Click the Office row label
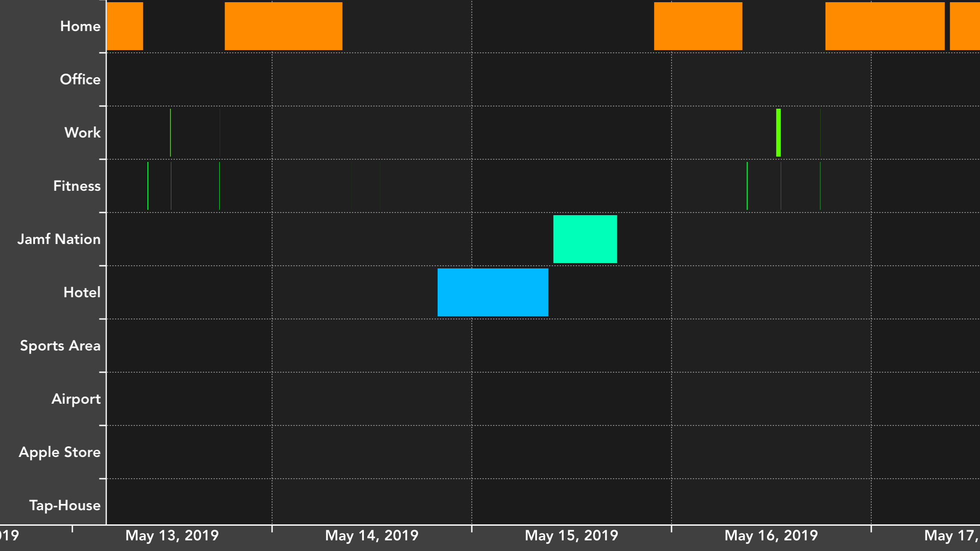The width and height of the screenshot is (980, 551). 80,79
